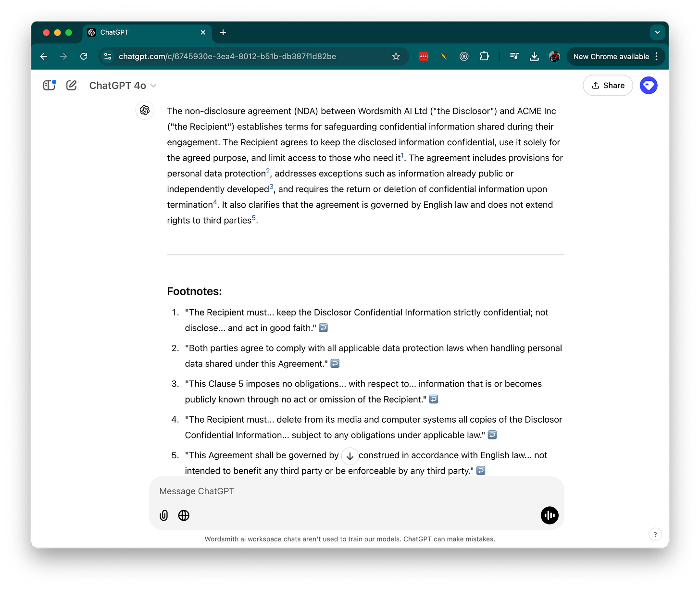
Task: Open browser extensions puzzle icon
Action: click(x=484, y=56)
